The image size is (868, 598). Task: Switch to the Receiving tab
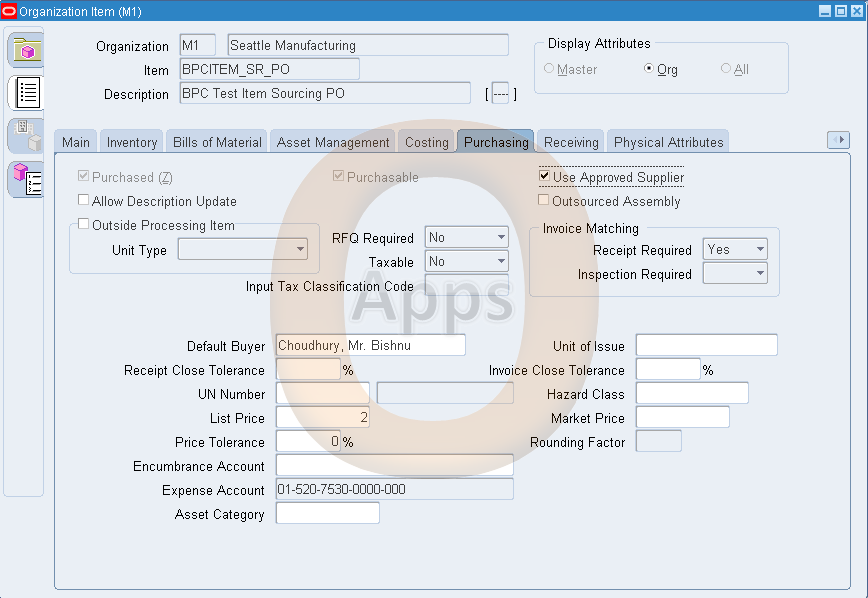point(570,141)
